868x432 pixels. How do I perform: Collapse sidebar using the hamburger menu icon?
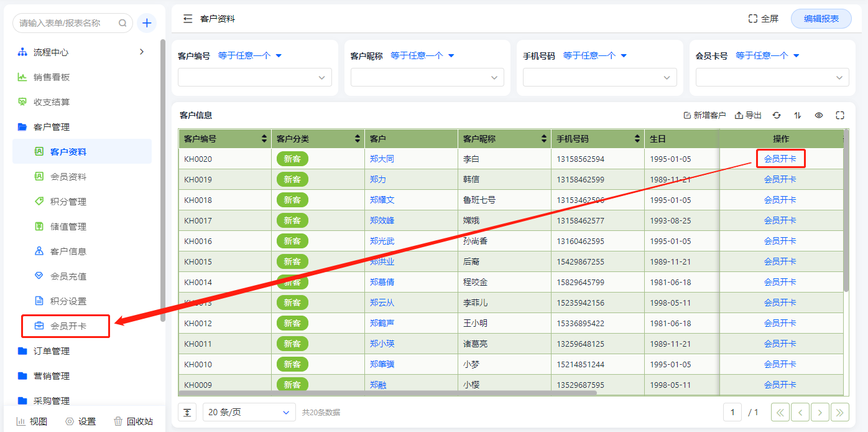click(x=188, y=19)
